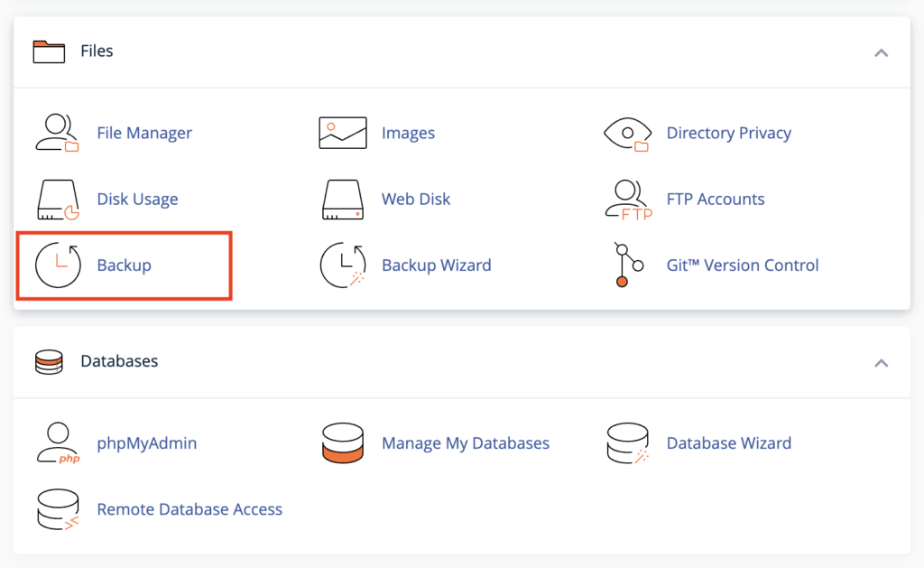Viewport: 924px width, 568px height.
Task: Click the Database Wizard icon
Action: (626, 442)
